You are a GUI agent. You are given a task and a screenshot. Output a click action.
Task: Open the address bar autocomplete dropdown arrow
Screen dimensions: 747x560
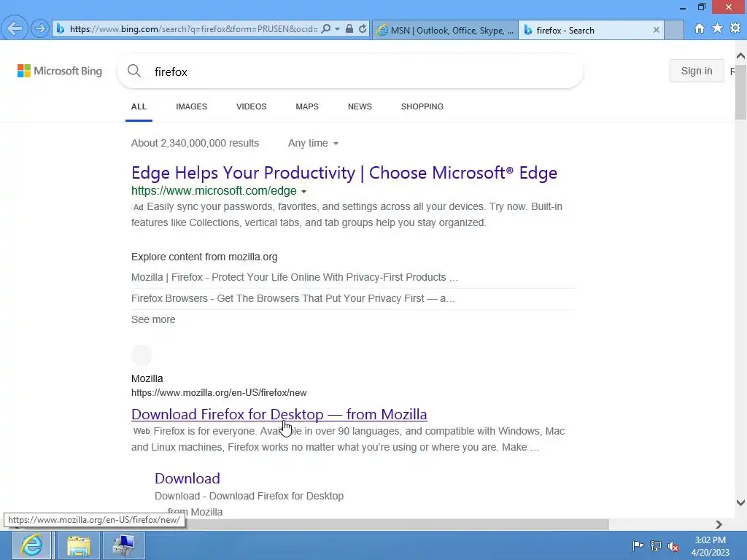pos(337,29)
